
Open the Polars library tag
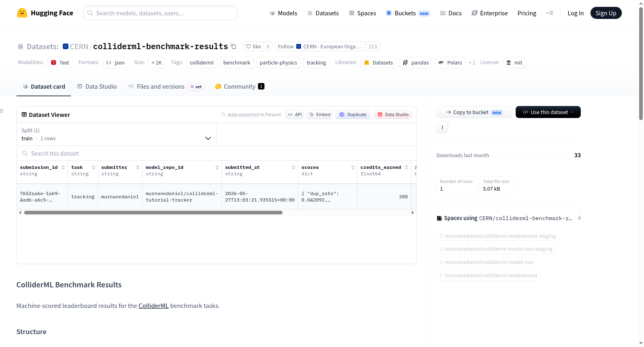(x=450, y=62)
